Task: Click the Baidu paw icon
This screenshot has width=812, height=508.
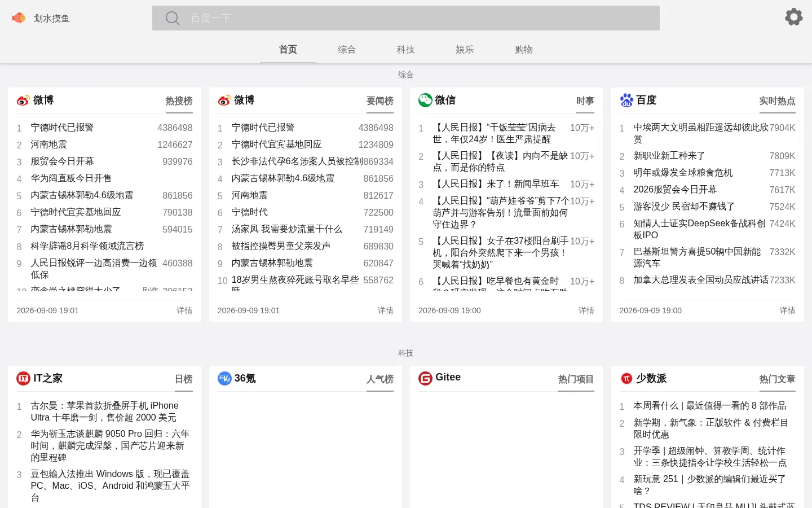Action: coord(626,100)
